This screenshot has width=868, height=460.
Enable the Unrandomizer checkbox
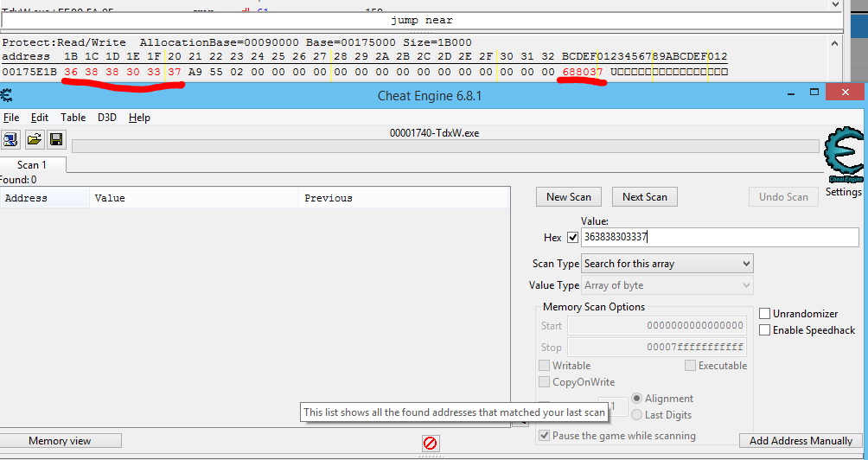(765, 314)
